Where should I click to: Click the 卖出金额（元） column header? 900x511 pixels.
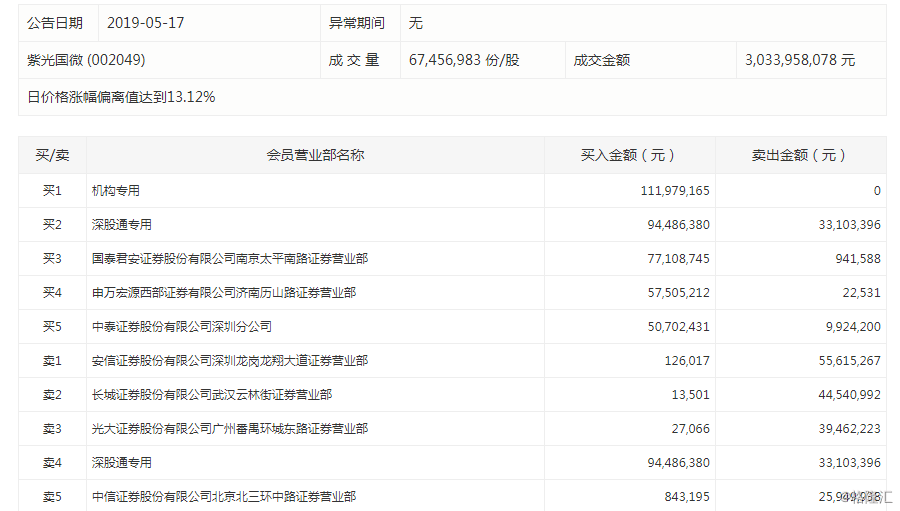point(799,155)
